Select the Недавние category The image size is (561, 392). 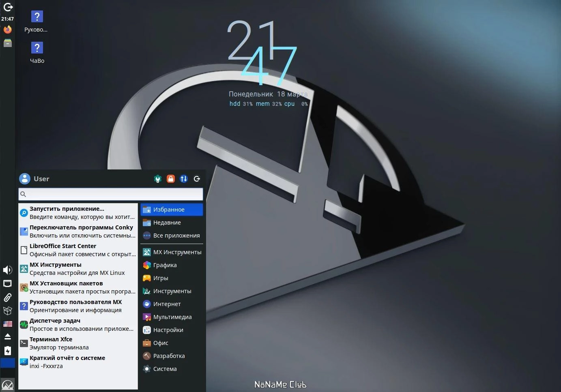(172, 223)
